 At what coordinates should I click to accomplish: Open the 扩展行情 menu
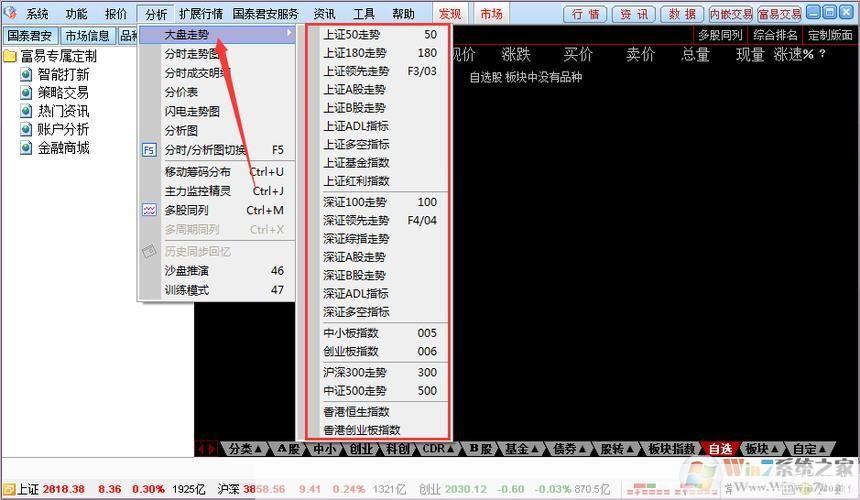[201, 14]
